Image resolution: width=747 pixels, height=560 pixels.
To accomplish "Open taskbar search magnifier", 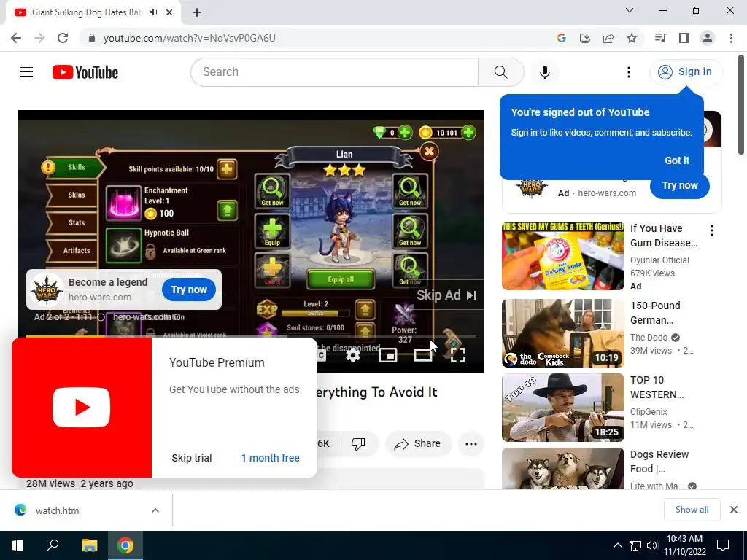I will 53,545.
